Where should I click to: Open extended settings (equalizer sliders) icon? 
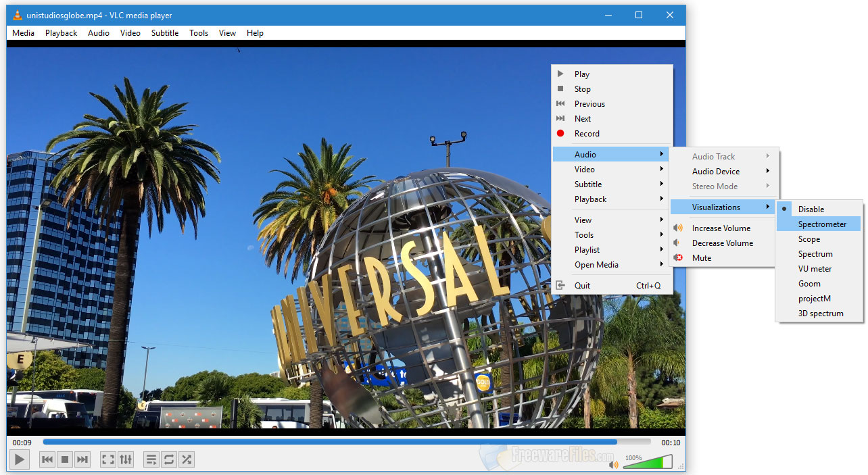click(x=126, y=460)
